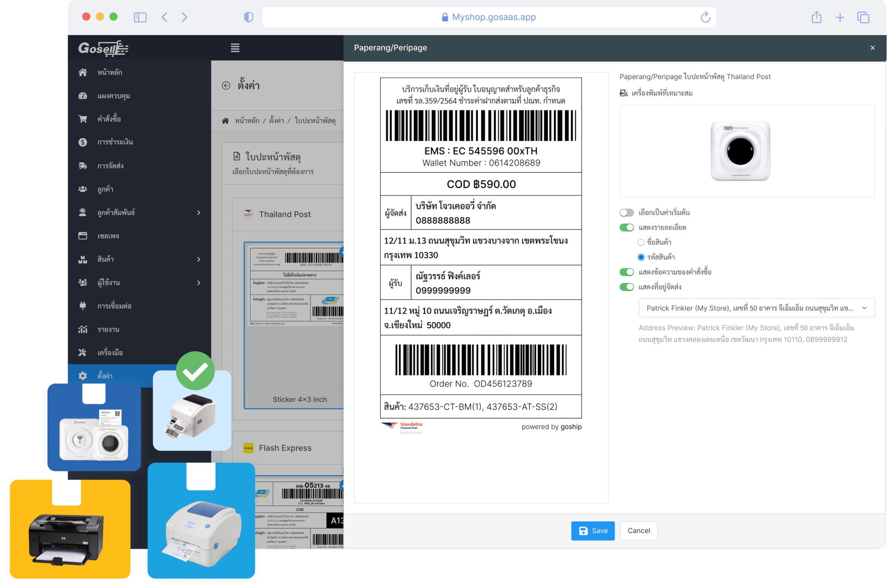Click the back arrow beside ตั้งค่า heading
The width and height of the screenshot is (887, 588).
pyautogui.click(x=226, y=85)
